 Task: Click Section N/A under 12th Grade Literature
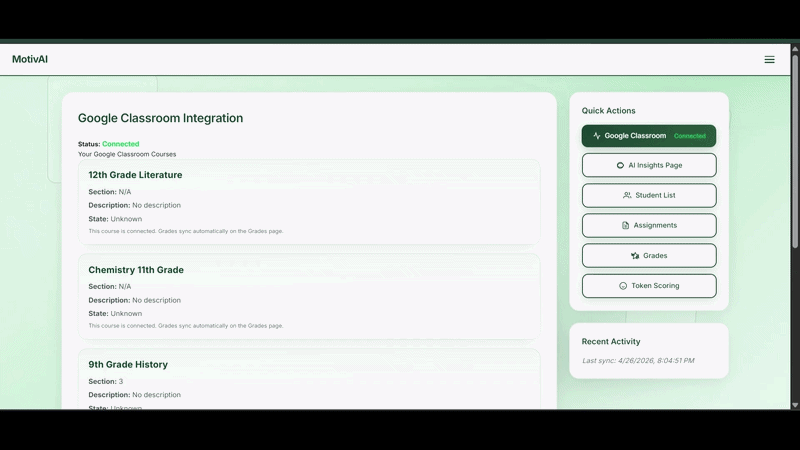point(110,192)
